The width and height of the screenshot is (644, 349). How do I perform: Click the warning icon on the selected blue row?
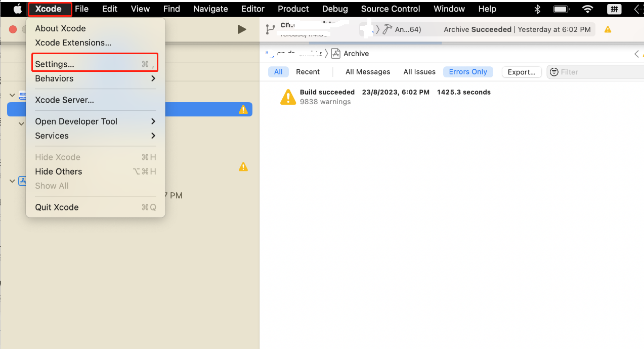point(243,109)
